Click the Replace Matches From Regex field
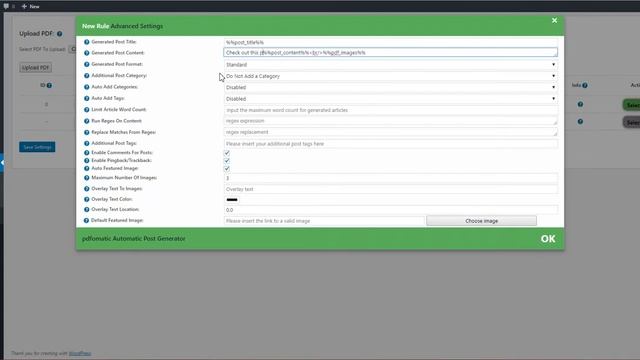This screenshot has height=360, width=640. 391,132
